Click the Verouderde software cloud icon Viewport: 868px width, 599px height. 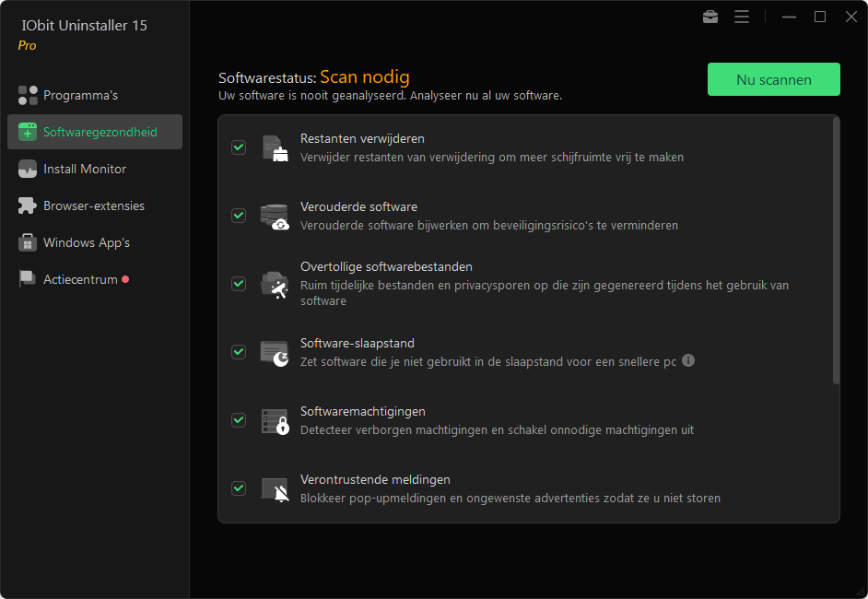(275, 216)
